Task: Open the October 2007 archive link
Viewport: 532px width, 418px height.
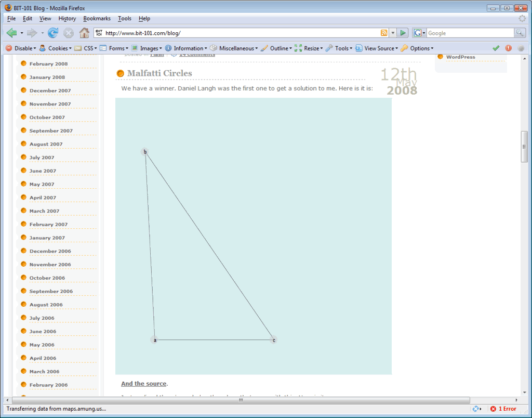Action: tap(47, 117)
